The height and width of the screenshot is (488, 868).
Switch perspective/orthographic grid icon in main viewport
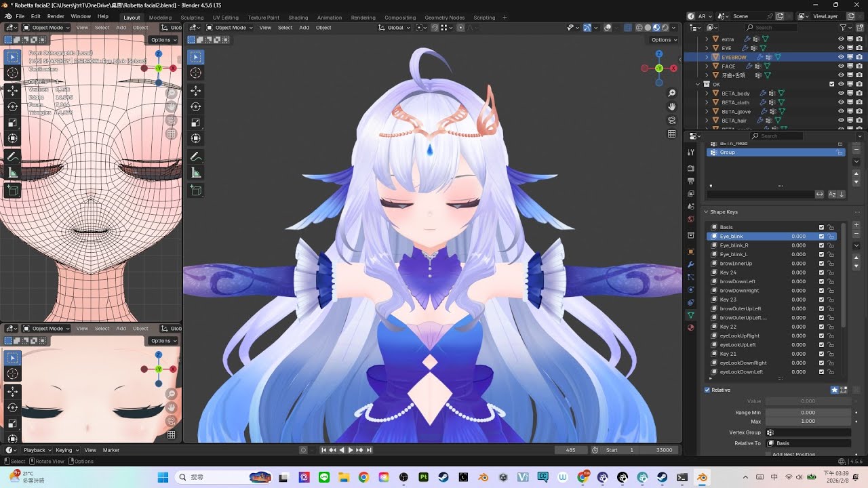672,134
